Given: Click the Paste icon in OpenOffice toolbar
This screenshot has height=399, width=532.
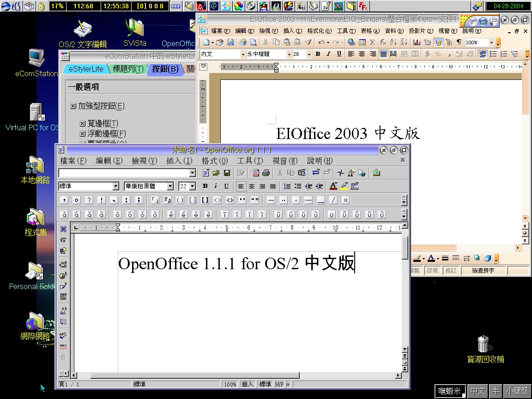Looking at the screenshot, I should click(302, 173).
